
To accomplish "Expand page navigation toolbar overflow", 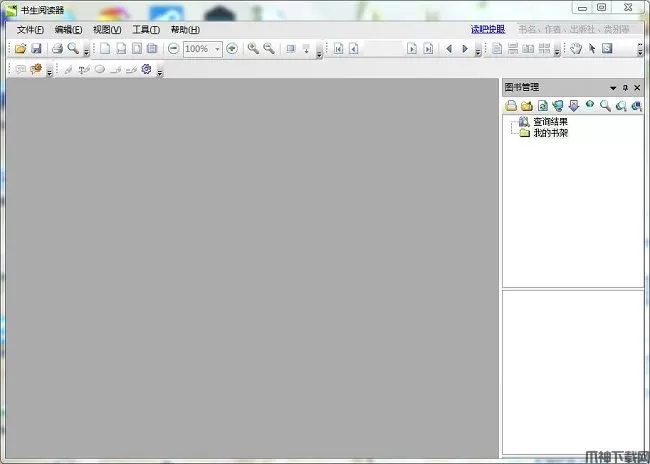I will tap(478, 51).
